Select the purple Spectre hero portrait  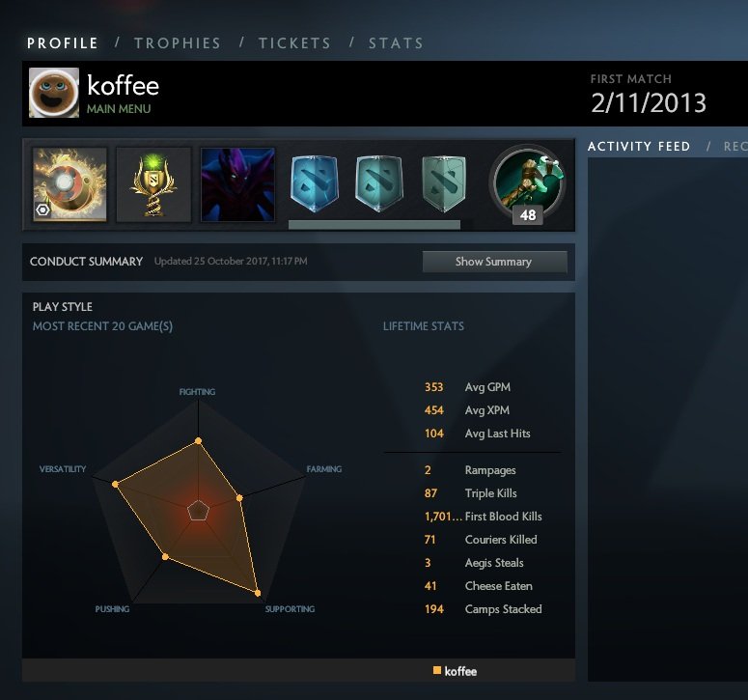click(237, 184)
